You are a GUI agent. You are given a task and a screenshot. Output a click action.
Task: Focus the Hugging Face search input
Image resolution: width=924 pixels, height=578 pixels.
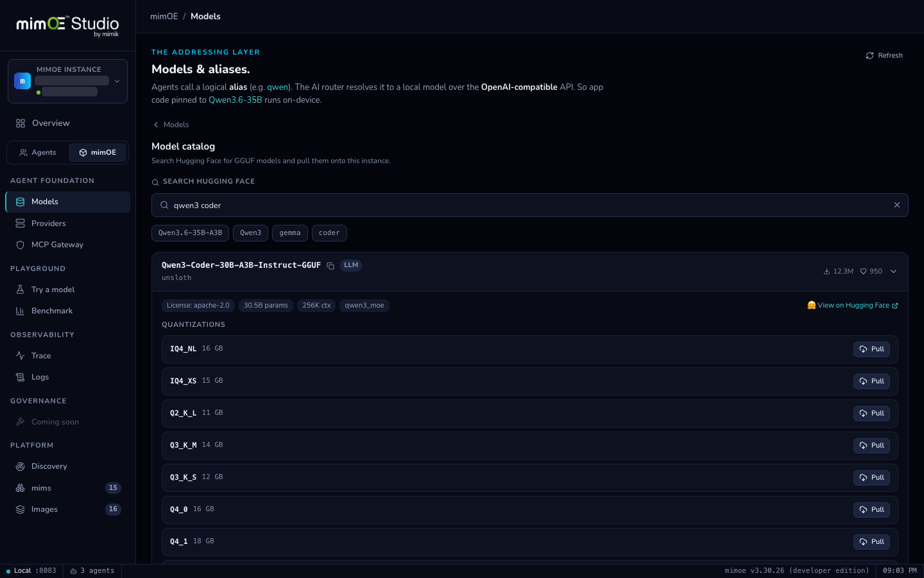tap(530, 206)
